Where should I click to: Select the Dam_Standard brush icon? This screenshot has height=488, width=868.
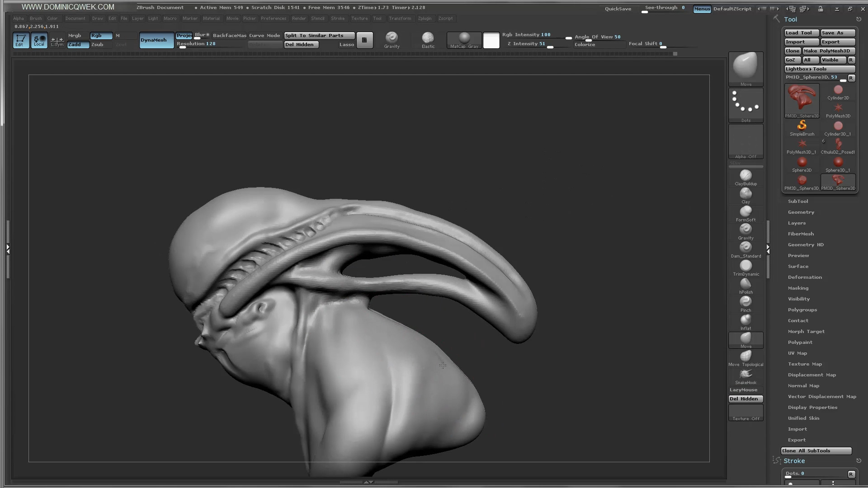click(x=745, y=248)
